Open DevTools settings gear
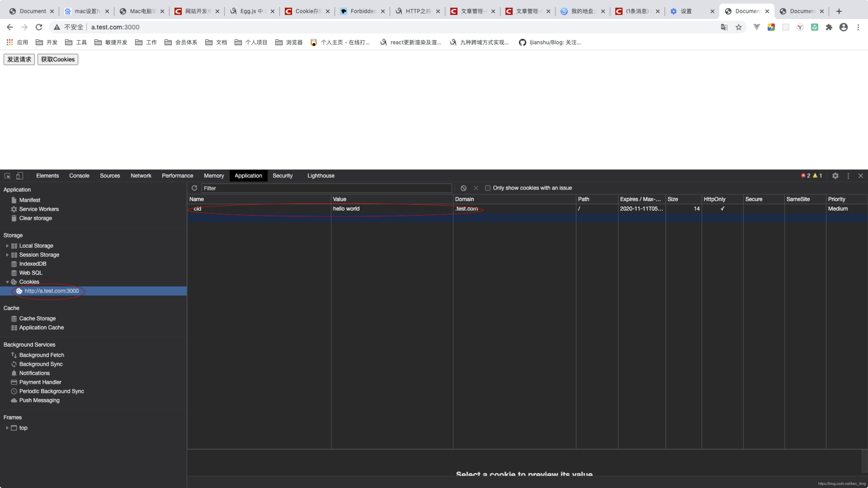This screenshot has height=488, width=868. [835, 176]
